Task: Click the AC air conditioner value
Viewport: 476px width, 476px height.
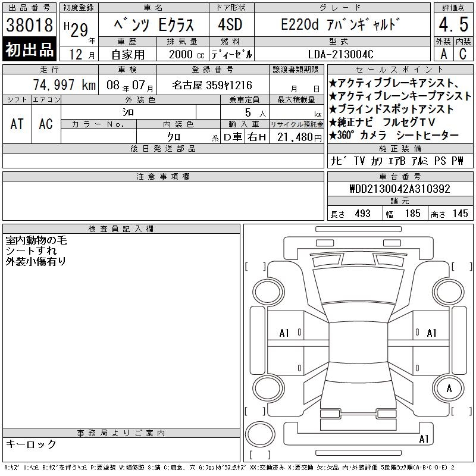Action: pyautogui.click(x=46, y=124)
